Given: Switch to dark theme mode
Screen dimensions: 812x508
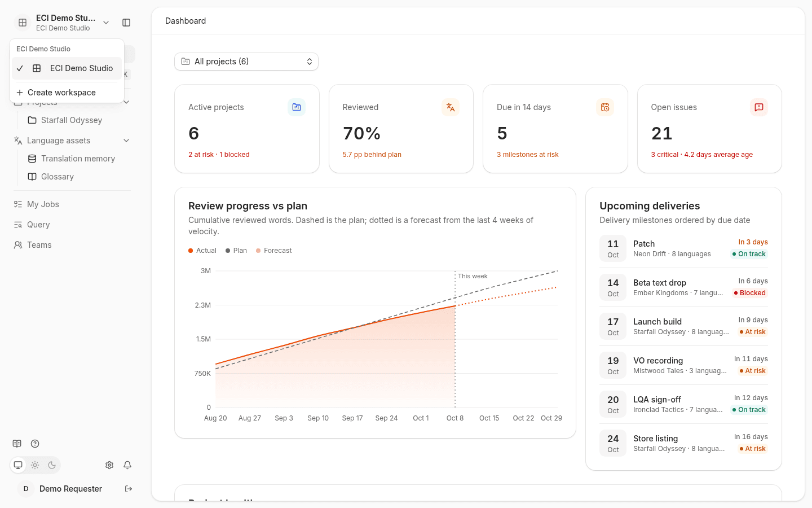Looking at the screenshot, I should 52,465.
